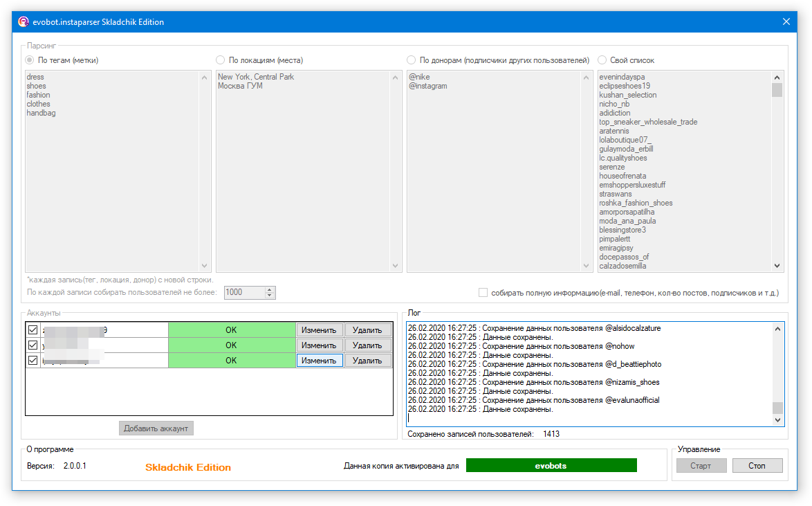Increase the user limit with spinner up arrow
The image size is (812, 506).
click(x=270, y=289)
